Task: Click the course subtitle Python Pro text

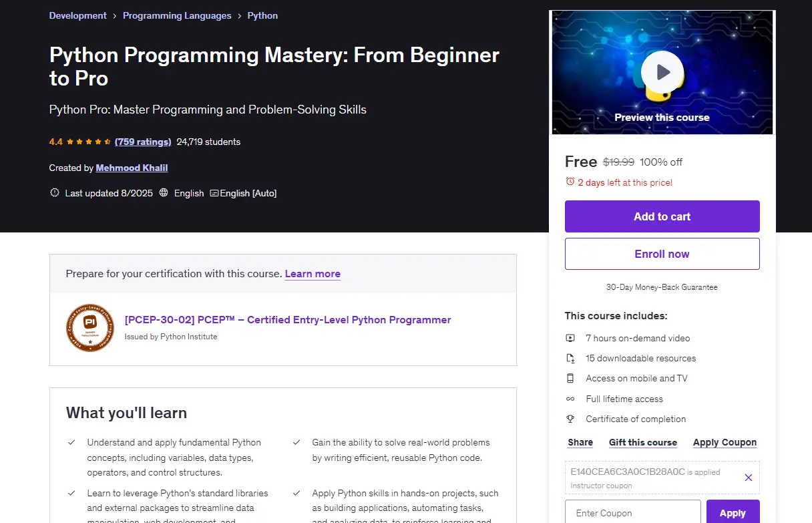Action: (208, 110)
